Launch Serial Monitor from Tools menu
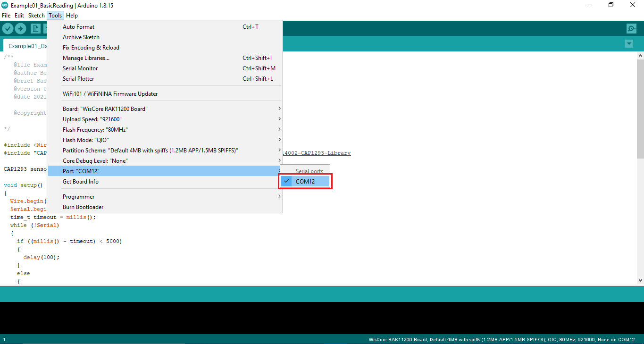 (165, 68)
